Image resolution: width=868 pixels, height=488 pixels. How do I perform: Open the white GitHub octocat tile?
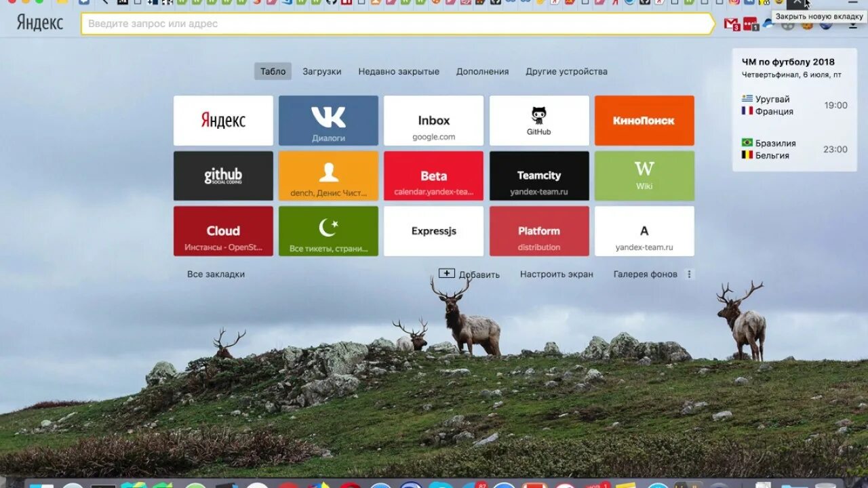(539, 121)
